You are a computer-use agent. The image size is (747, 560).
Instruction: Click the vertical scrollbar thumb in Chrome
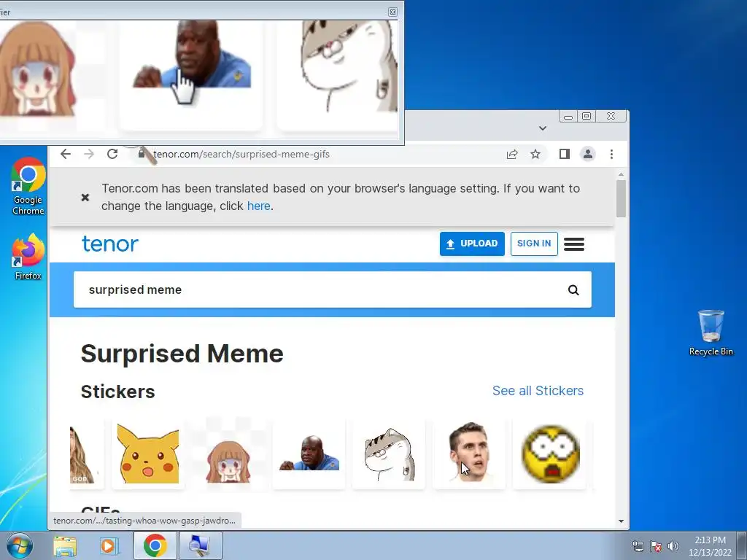click(621, 198)
